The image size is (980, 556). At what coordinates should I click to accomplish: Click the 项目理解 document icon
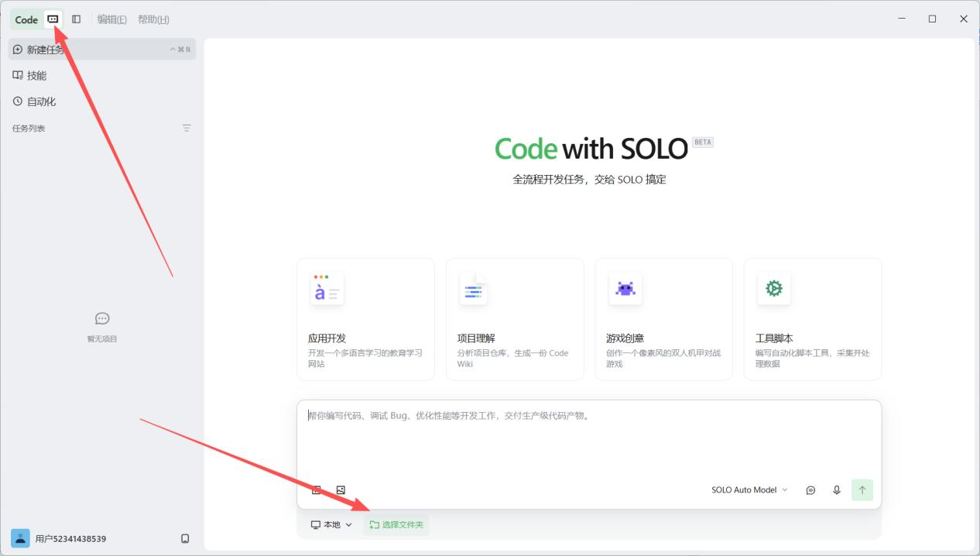pyautogui.click(x=474, y=289)
